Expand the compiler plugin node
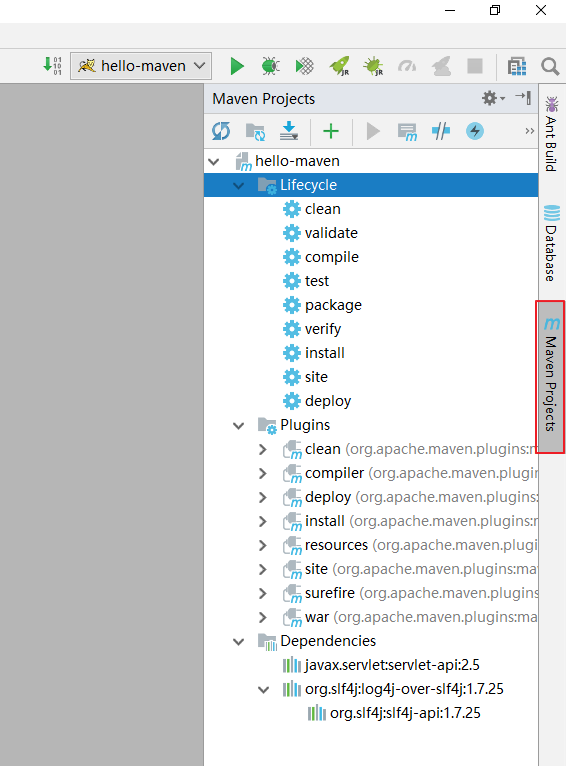This screenshot has height=766, width=566. (x=263, y=473)
